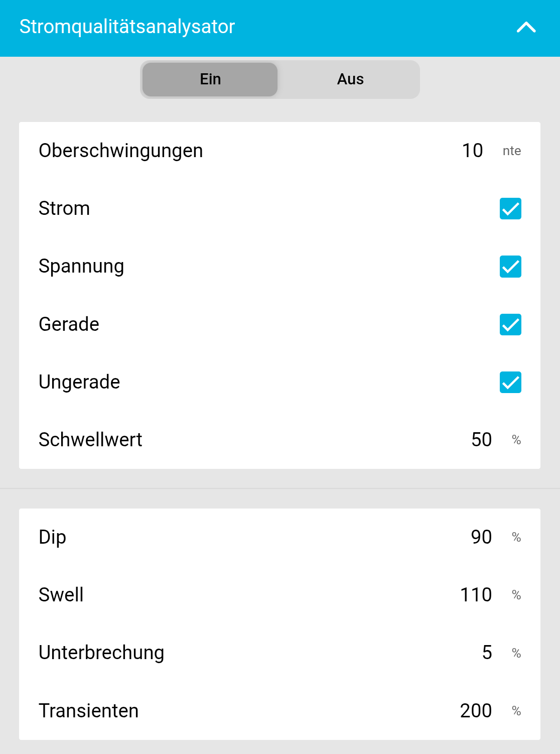Viewport: 560px width, 754px height.
Task: Edit the Transienten value 200
Action: pyautogui.click(x=476, y=711)
